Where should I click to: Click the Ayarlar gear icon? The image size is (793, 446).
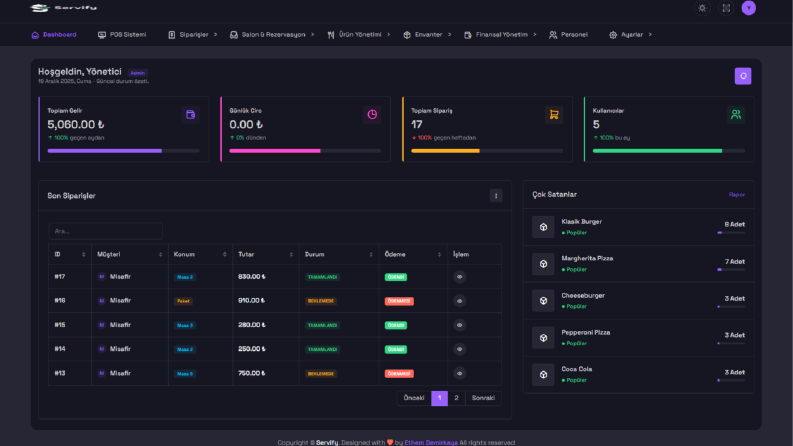click(612, 35)
